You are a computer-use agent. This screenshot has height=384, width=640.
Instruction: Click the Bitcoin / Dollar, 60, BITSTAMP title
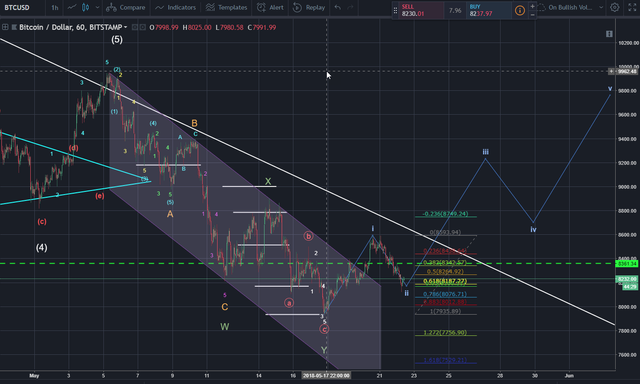coord(71,27)
